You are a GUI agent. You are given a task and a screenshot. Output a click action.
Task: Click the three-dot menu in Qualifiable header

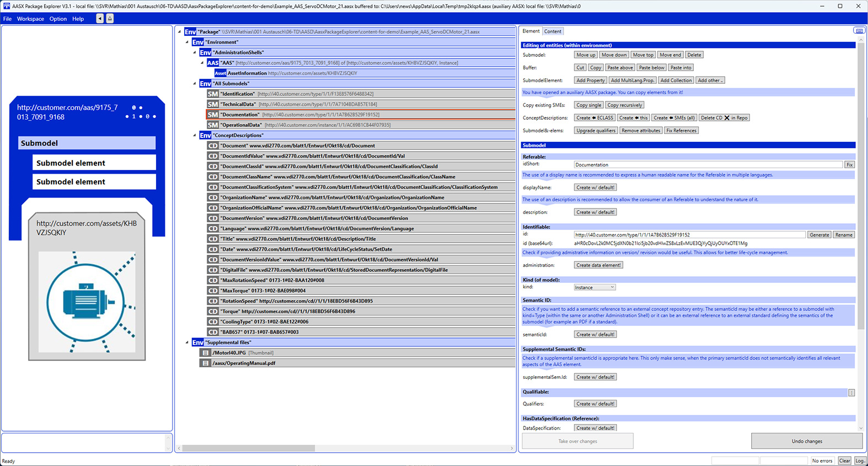851,393
